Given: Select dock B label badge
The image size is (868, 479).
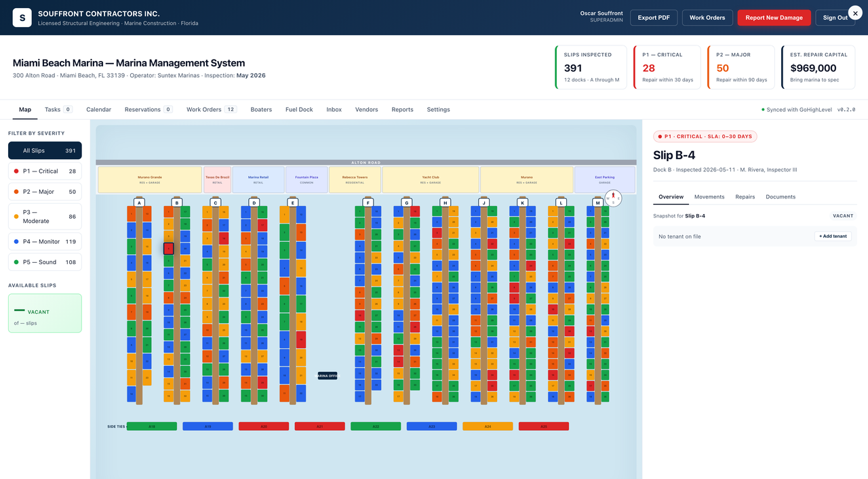Looking at the screenshot, I should 177,203.
